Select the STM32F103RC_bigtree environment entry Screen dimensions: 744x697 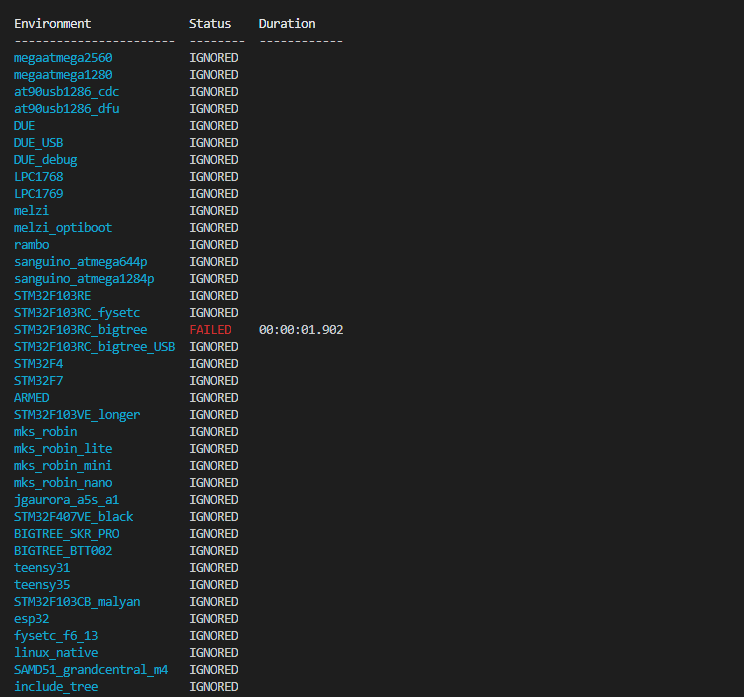(80, 330)
